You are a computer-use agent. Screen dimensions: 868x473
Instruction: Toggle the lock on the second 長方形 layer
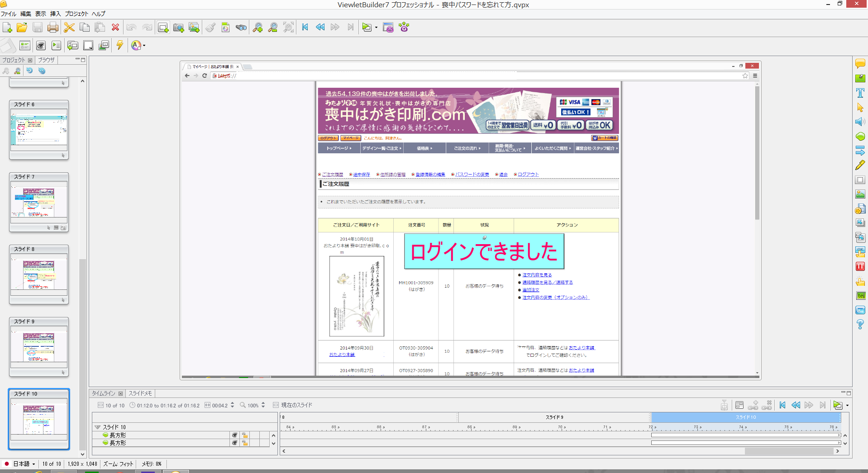245,443
